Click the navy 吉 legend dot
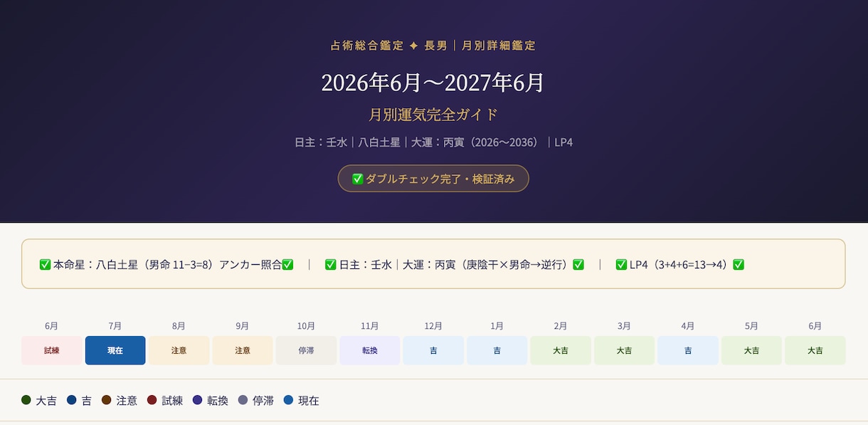 tap(71, 400)
